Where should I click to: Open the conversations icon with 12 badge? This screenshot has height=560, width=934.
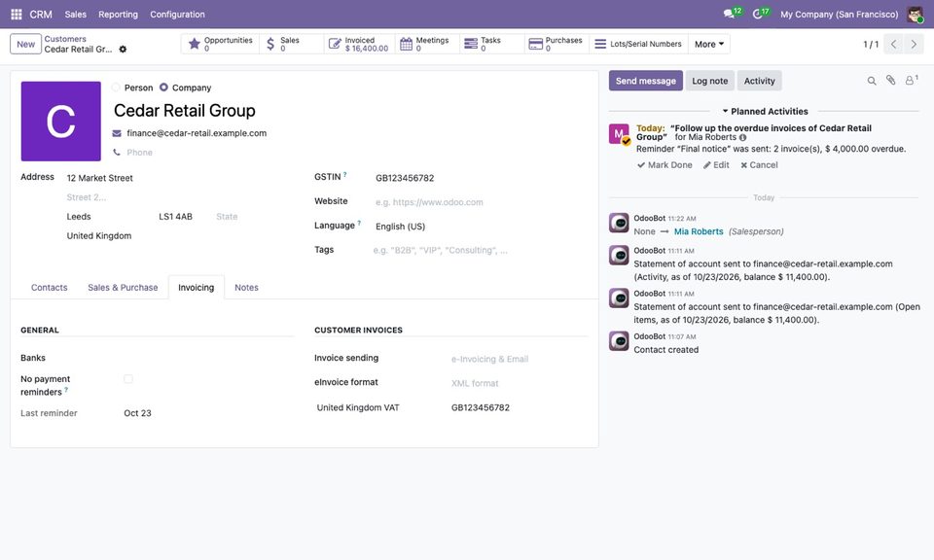pos(731,13)
